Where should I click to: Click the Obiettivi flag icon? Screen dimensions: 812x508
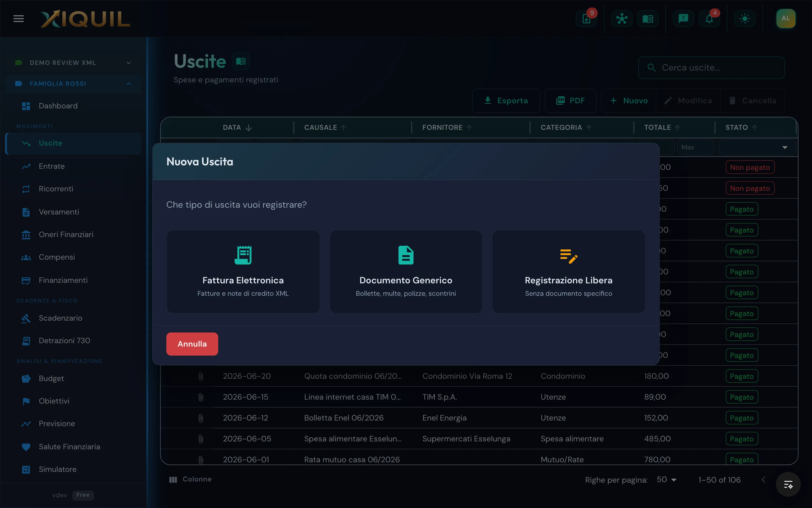point(26,401)
